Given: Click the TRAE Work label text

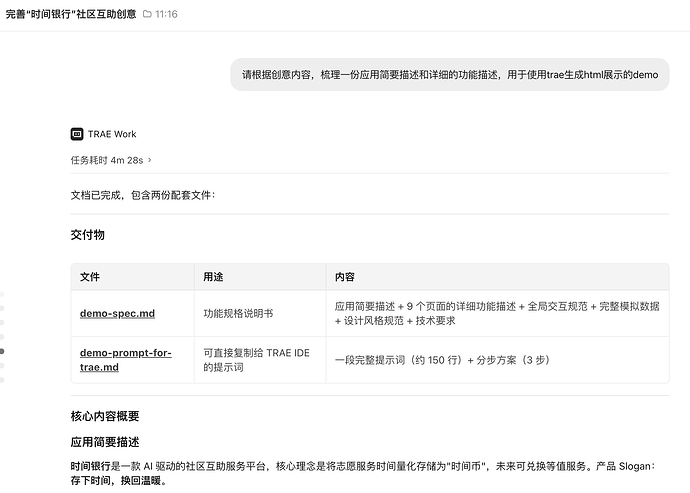Looking at the screenshot, I should coord(112,134).
